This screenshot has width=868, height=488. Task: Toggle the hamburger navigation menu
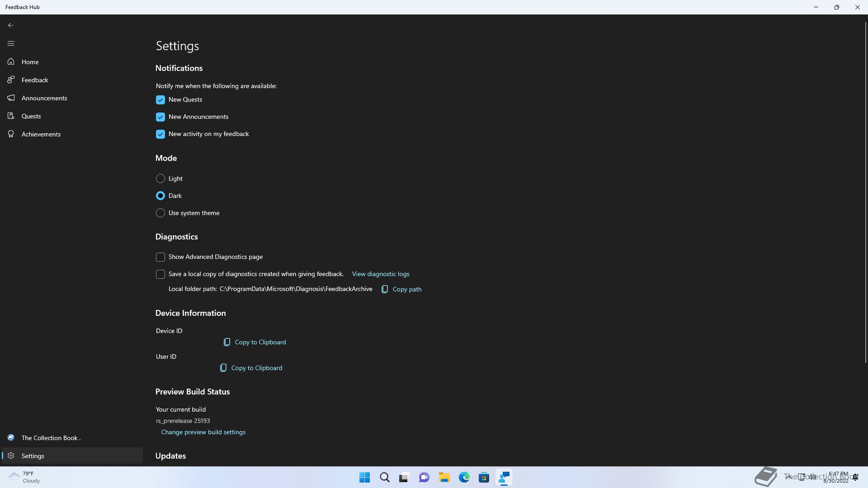11,43
